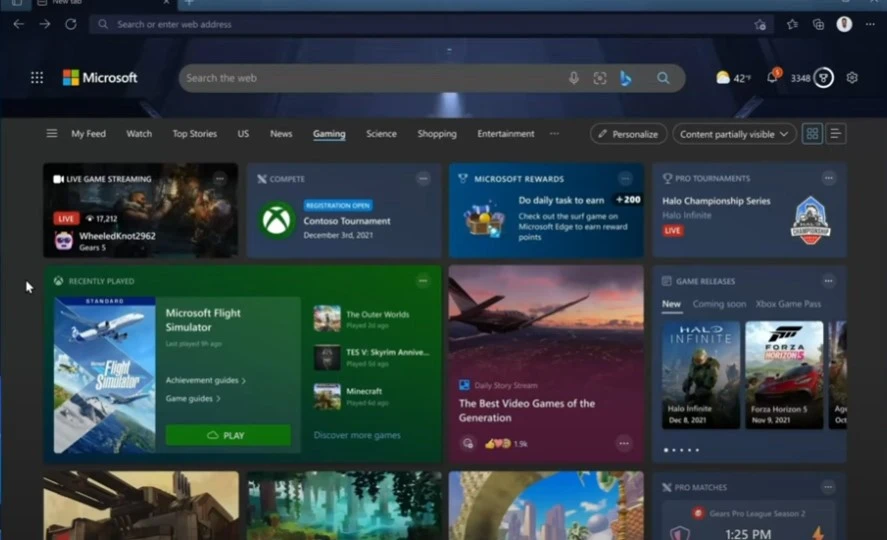The height and width of the screenshot is (540, 887).
Task: Click the Microsoft logo
Action: 100,77
